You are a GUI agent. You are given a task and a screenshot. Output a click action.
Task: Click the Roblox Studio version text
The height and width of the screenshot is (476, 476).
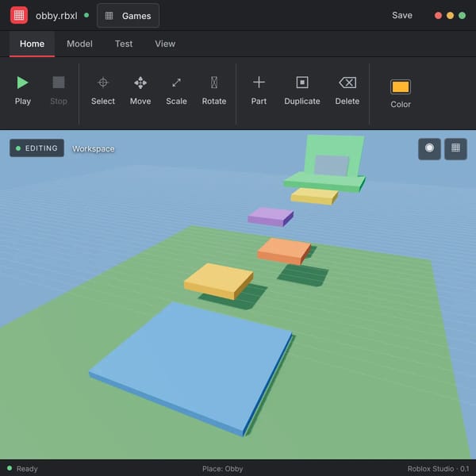pyautogui.click(x=438, y=469)
